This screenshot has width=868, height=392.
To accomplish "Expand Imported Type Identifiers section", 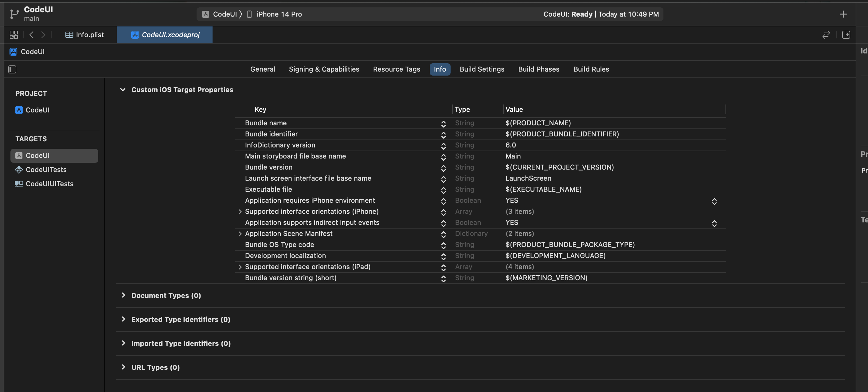I will (123, 343).
